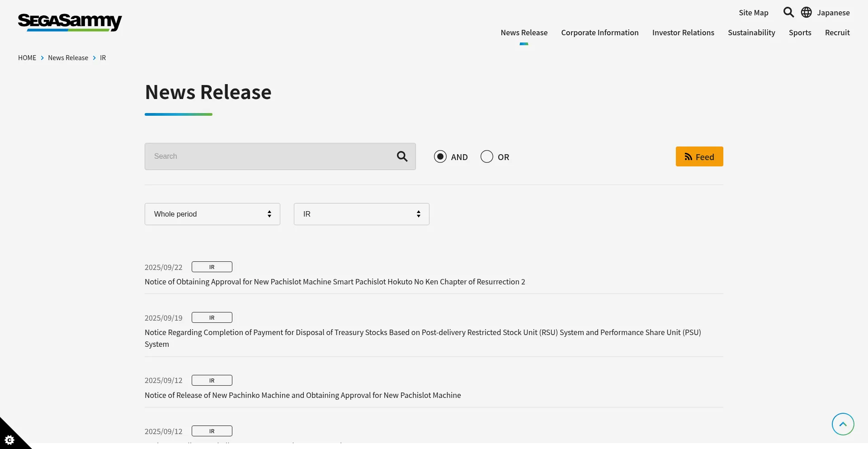
Task: Click the globe language icon
Action: 807,12
